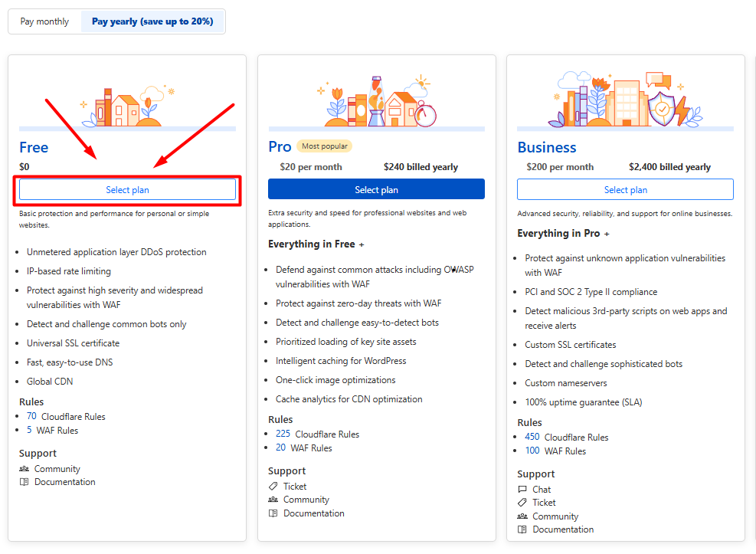Click Documentation book icon in Pro plan
Image resolution: width=756 pixels, height=554 pixels.
pos(273,513)
